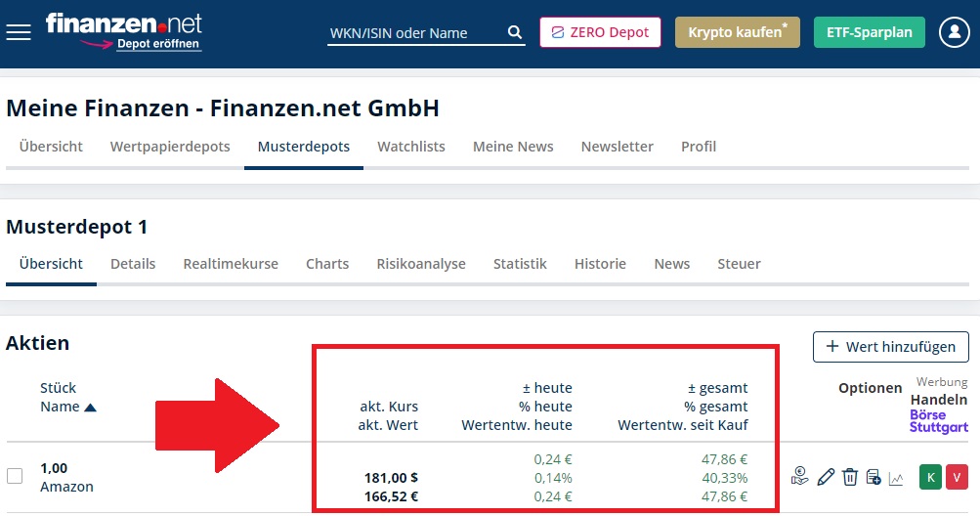Click the ETF-Sparplan button
The height and width of the screenshot is (516, 980).
(x=870, y=32)
